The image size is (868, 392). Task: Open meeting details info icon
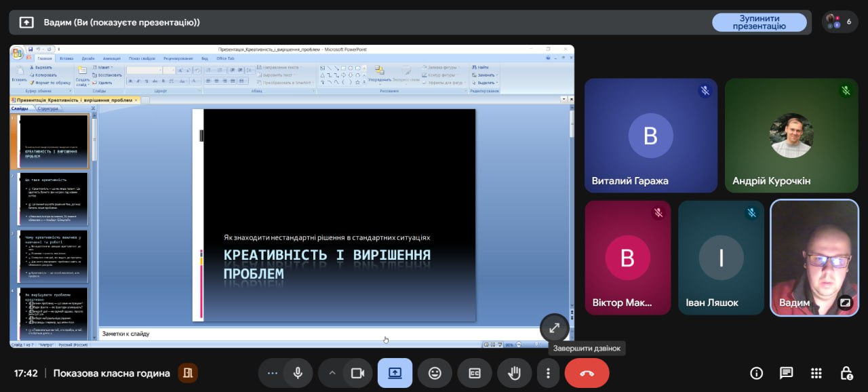[x=756, y=373]
